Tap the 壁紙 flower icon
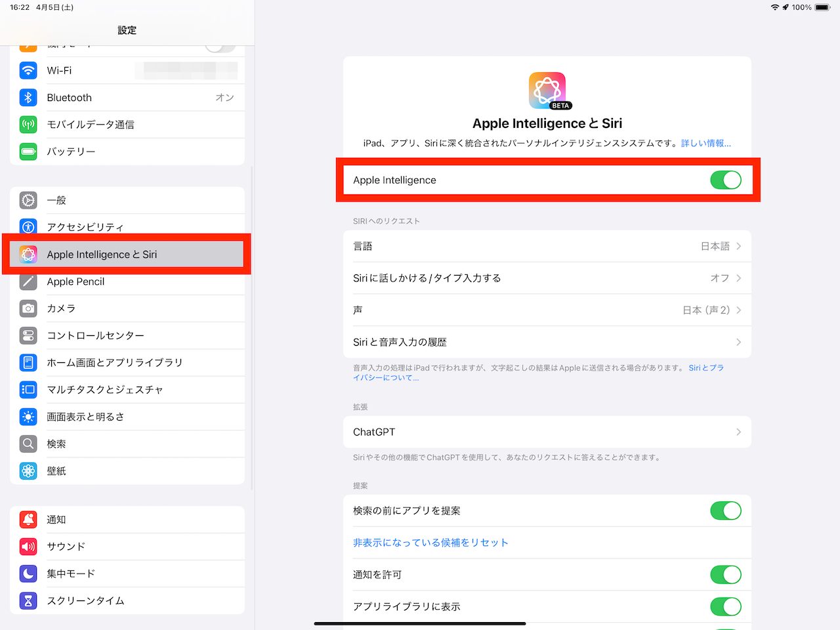Image resolution: width=840 pixels, height=630 pixels. [28, 471]
